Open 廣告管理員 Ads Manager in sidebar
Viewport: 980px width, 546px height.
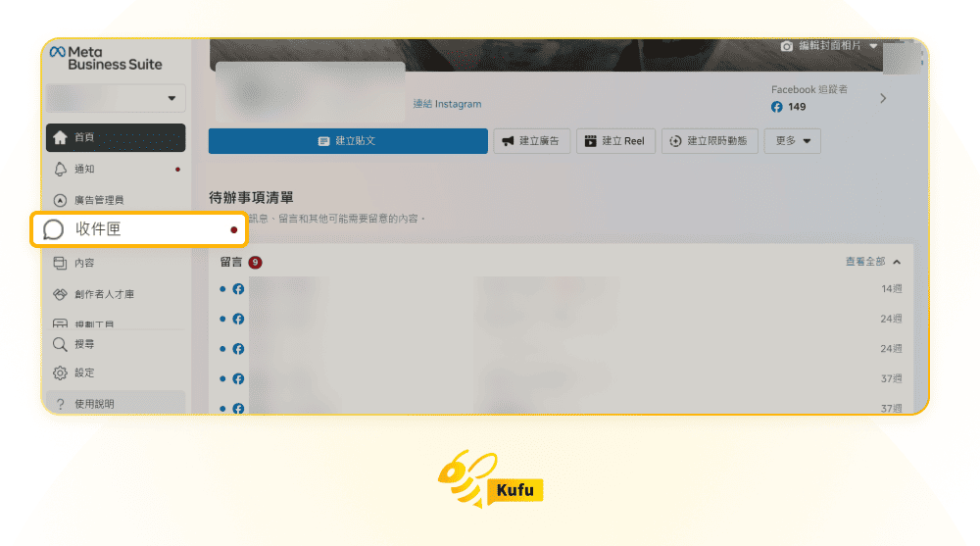click(x=116, y=200)
